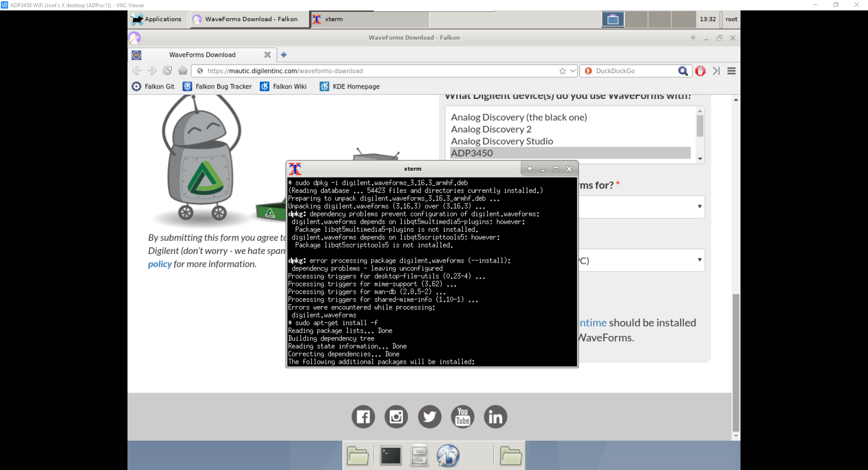Open Digilent's Twitter page icon
This screenshot has width=868, height=470.
(x=429, y=417)
